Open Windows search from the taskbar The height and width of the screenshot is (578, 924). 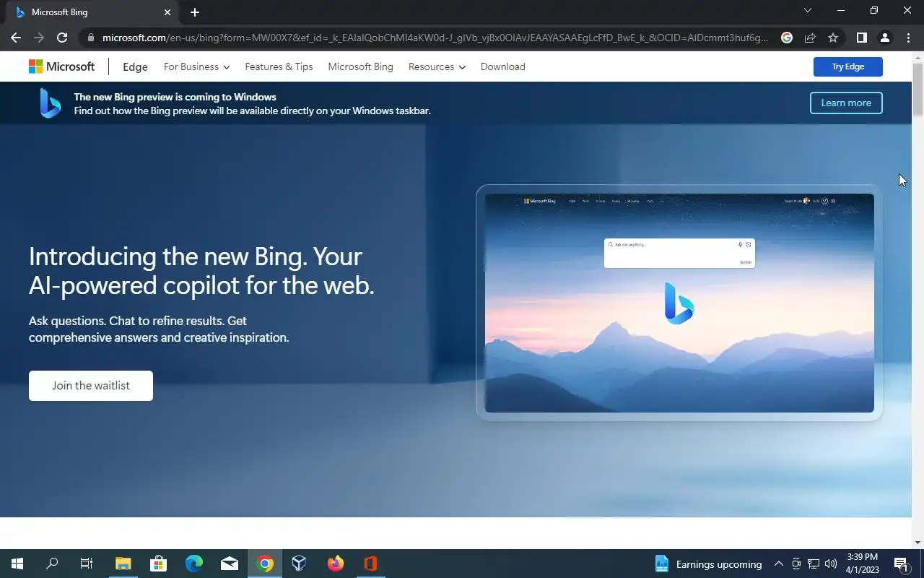pos(52,564)
